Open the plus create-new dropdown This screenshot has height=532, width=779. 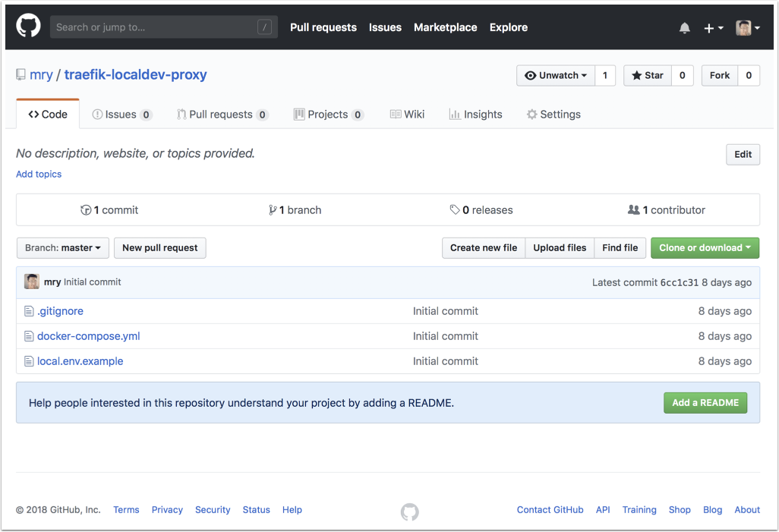click(x=714, y=28)
